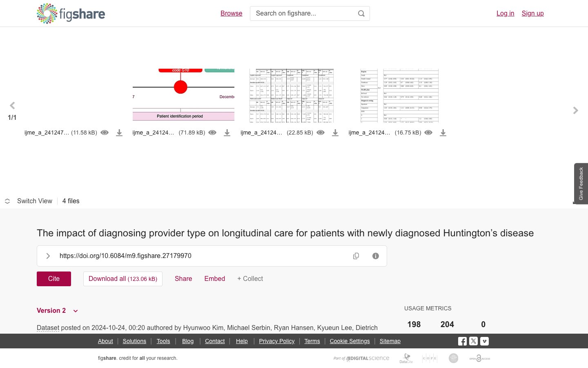The image size is (588, 368).
Task: Click the search magnifier icon
Action: click(x=361, y=13)
